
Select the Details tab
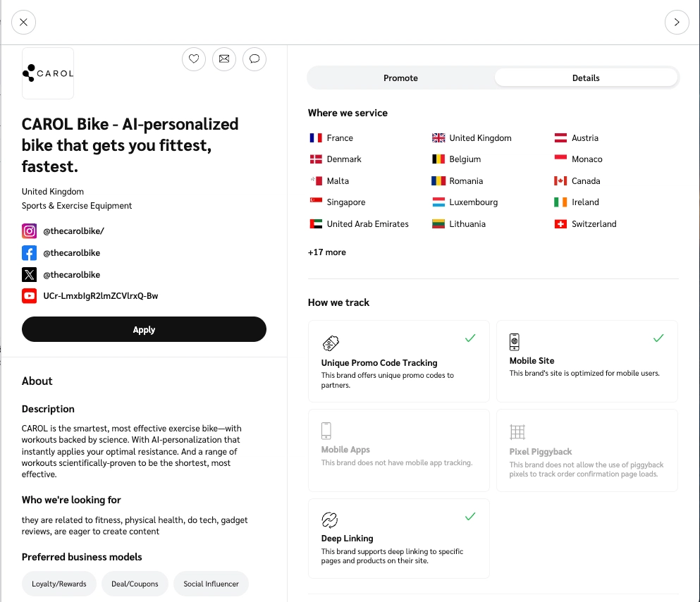pos(586,78)
